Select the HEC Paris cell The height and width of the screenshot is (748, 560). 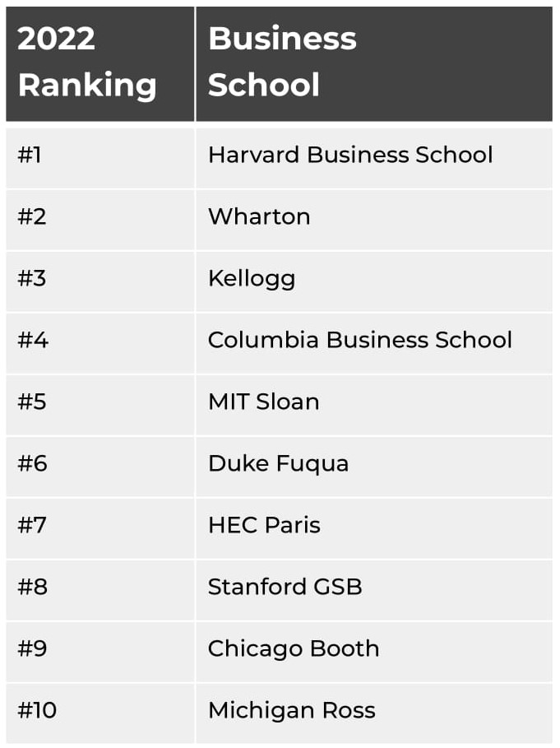coord(264,525)
